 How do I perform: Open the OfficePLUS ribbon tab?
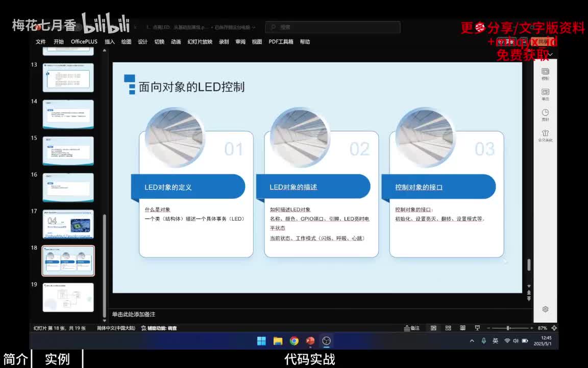click(x=84, y=42)
